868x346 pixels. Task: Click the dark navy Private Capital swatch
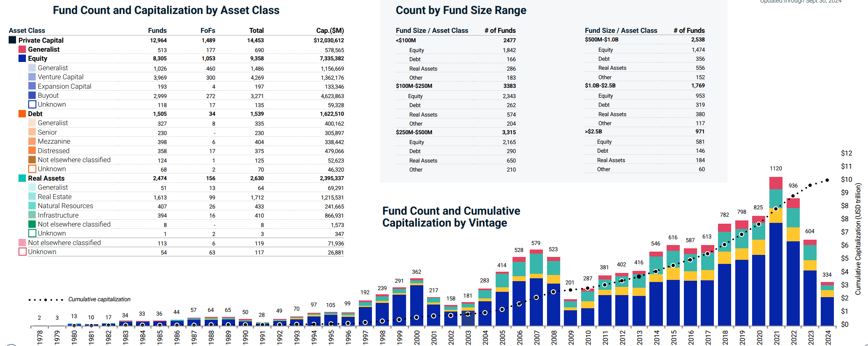(x=12, y=40)
